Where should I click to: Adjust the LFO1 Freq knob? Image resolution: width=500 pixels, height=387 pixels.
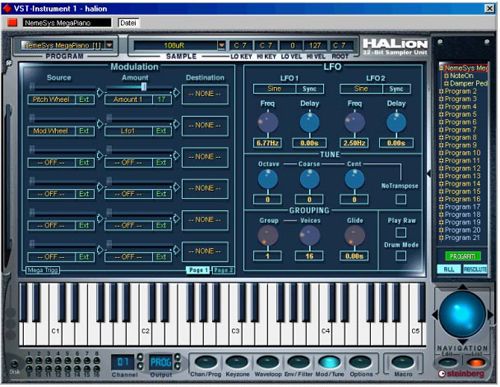268,122
